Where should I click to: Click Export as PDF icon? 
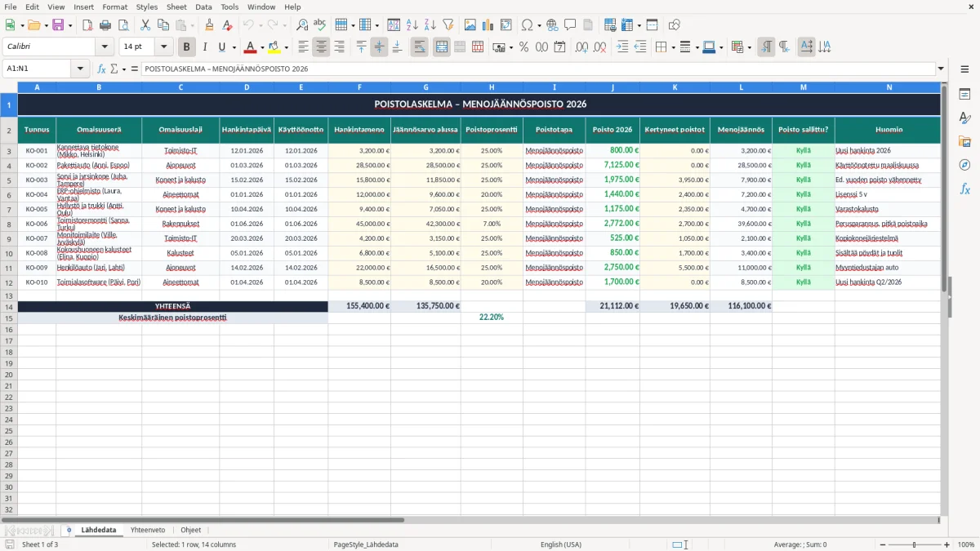[87, 25]
